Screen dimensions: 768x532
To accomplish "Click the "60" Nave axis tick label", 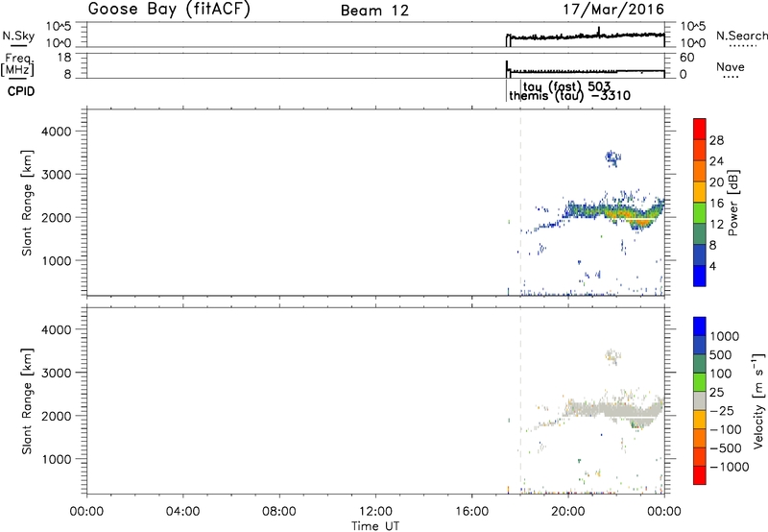I will (686, 58).
